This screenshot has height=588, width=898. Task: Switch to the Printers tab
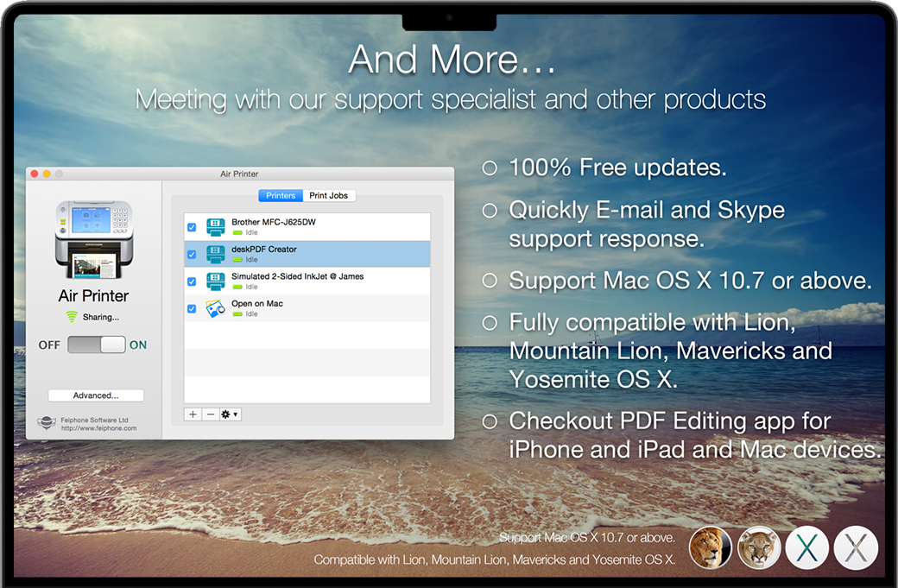[281, 195]
